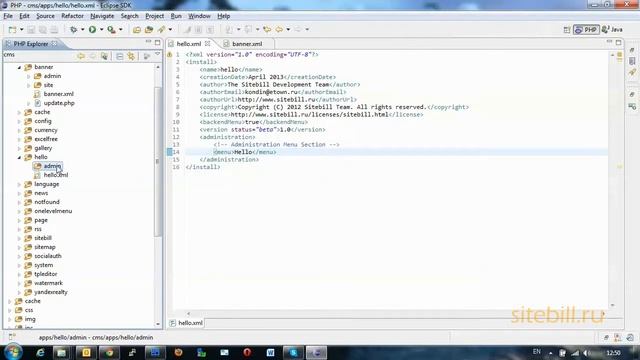This screenshot has width=640, height=360.
Task: Select the tpleditor folder in tree
Action: [x=46, y=274]
